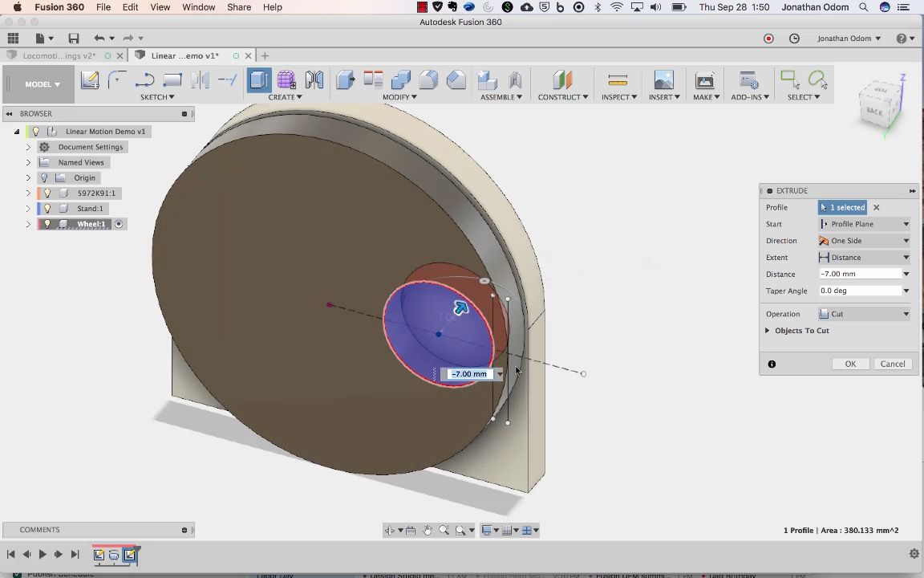924x578 pixels.
Task: Expand the Document Settings node
Action: 28,147
